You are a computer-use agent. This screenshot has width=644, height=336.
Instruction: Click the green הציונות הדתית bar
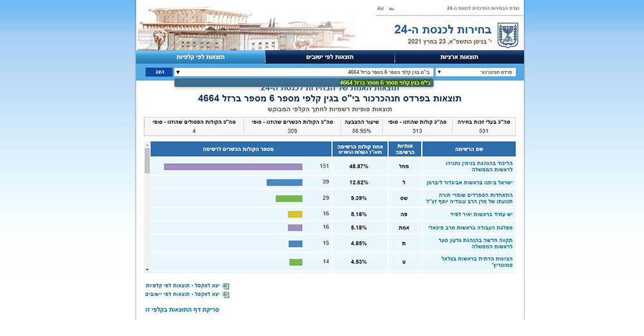click(x=296, y=262)
